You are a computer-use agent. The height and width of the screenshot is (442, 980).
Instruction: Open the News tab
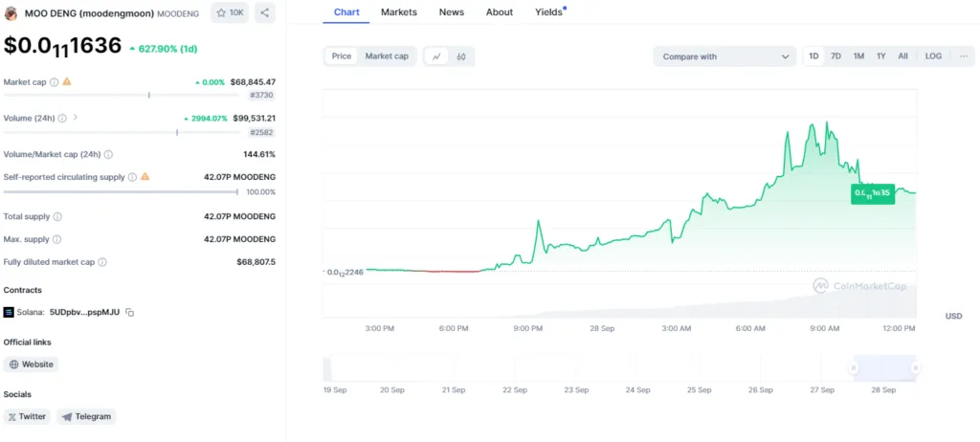coord(452,11)
